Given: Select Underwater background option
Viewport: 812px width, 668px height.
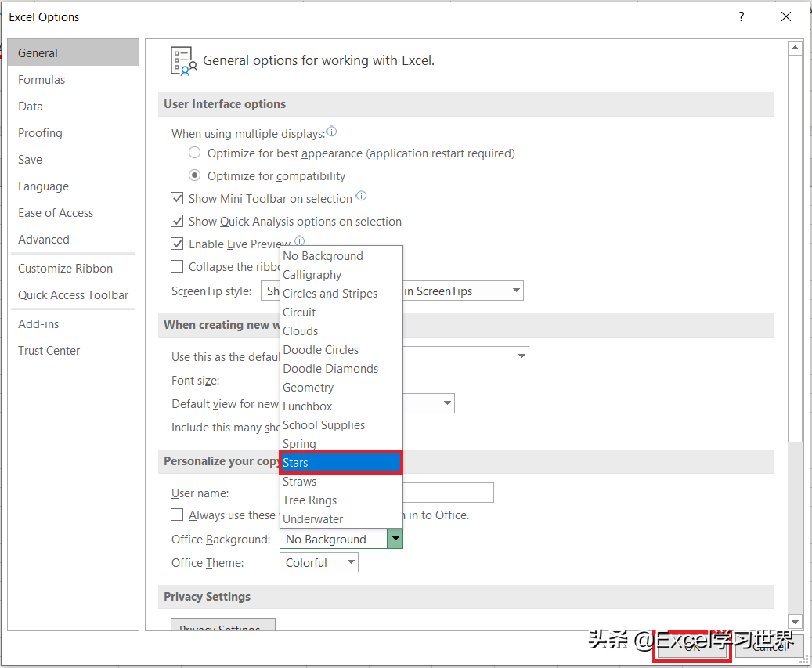Looking at the screenshot, I should [x=341, y=519].
